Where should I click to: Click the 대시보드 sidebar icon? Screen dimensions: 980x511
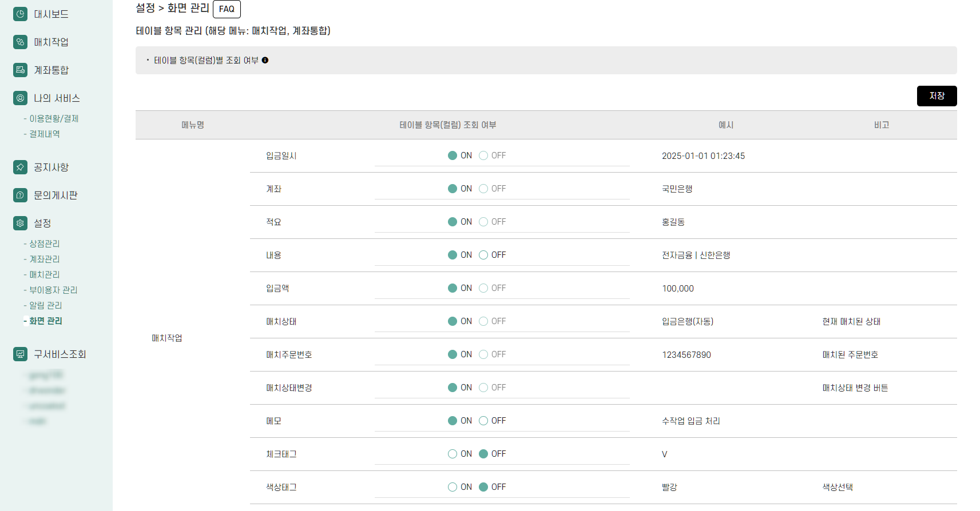point(20,14)
